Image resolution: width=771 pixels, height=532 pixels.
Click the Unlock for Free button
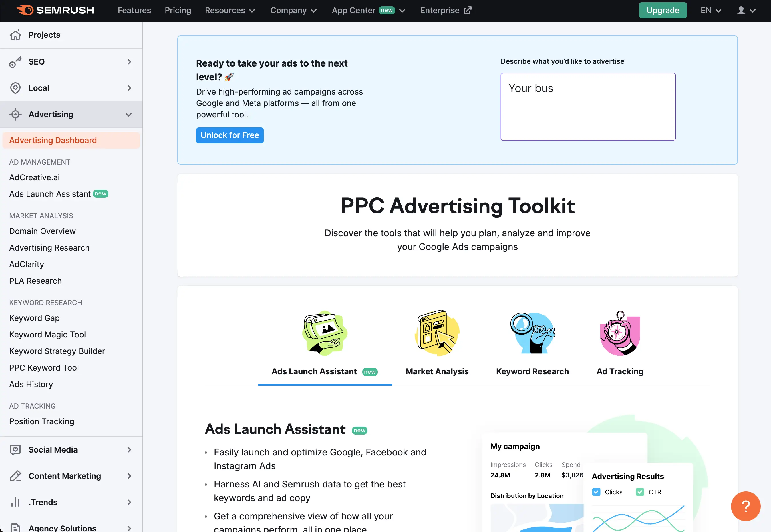pyautogui.click(x=230, y=135)
